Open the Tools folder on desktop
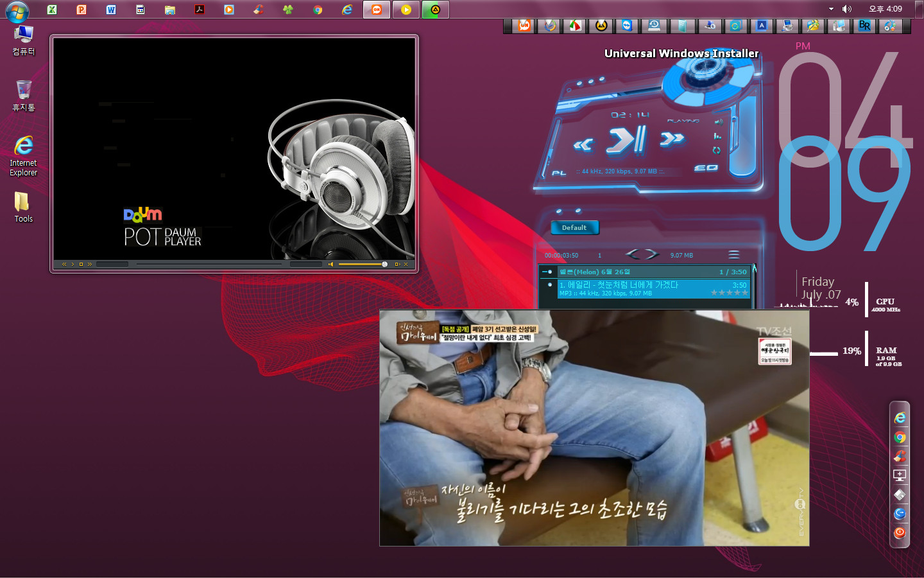This screenshot has height=578, width=924. 24,207
